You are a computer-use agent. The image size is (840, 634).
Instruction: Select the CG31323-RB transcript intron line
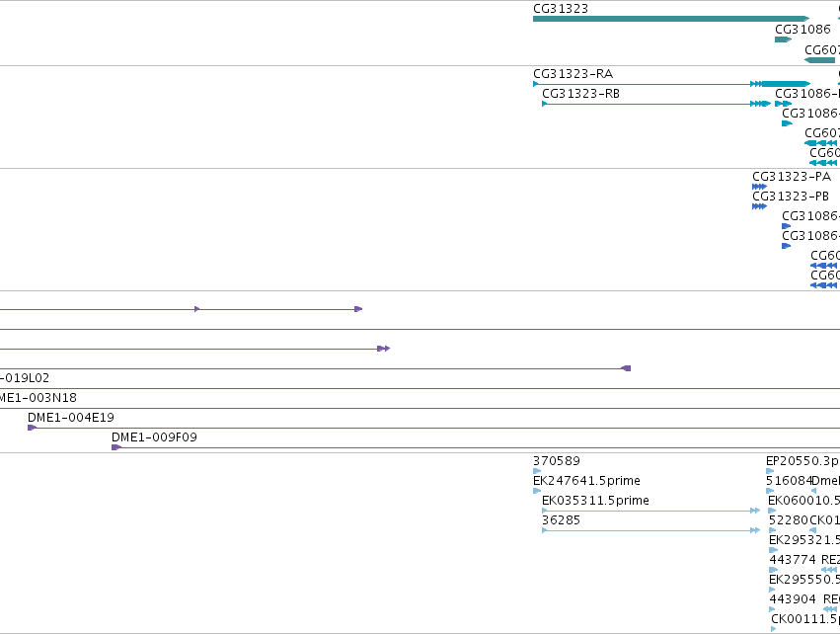click(649, 104)
